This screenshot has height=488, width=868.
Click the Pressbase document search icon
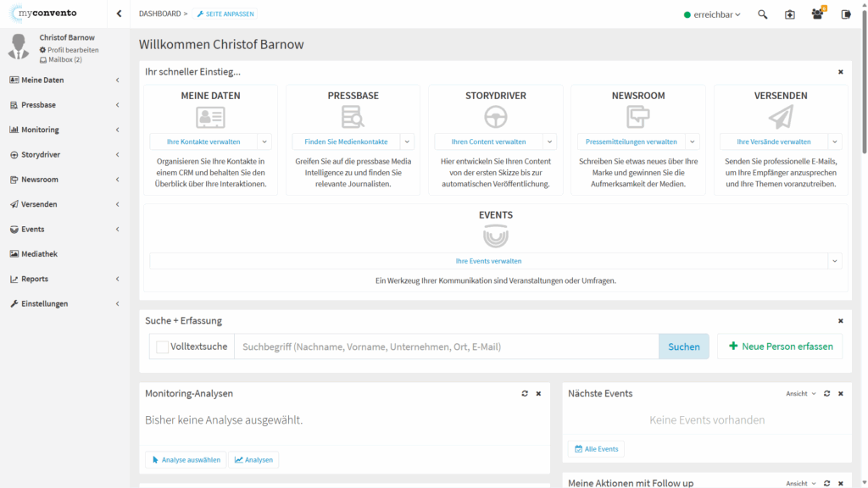(353, 116)
